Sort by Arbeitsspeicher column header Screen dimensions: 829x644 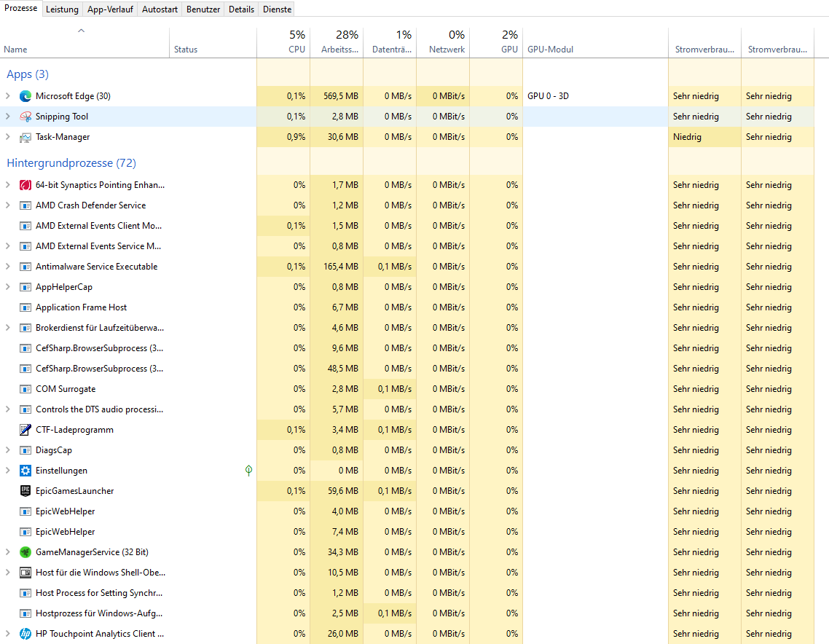pyautogui.click(x=337, y=42)
